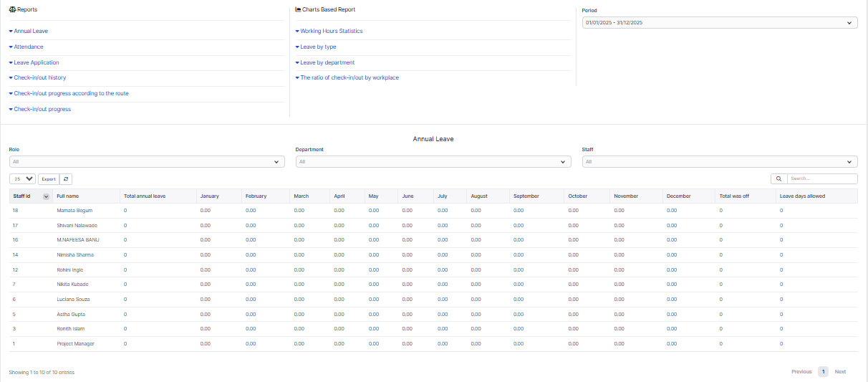Screen dimensions: 868x382
Task: Click the refresh table icon button
Action: pyautogui.click(x=66, y=179)
